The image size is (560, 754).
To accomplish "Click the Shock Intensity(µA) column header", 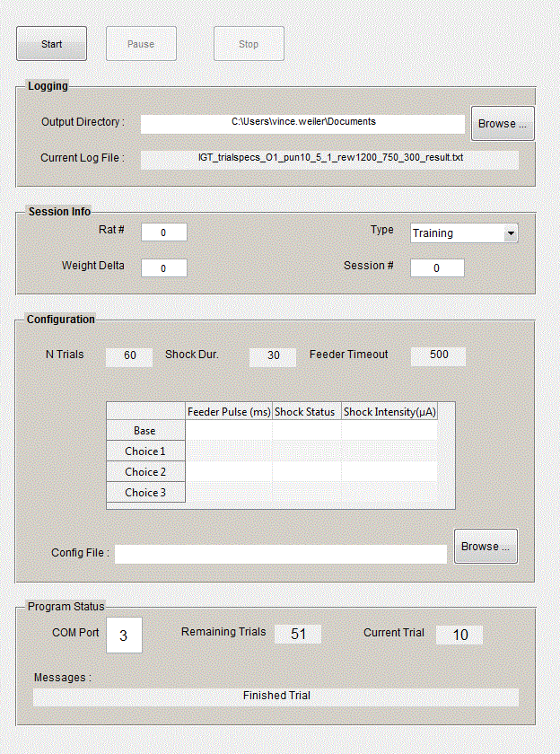I will (x=389, y=412).
